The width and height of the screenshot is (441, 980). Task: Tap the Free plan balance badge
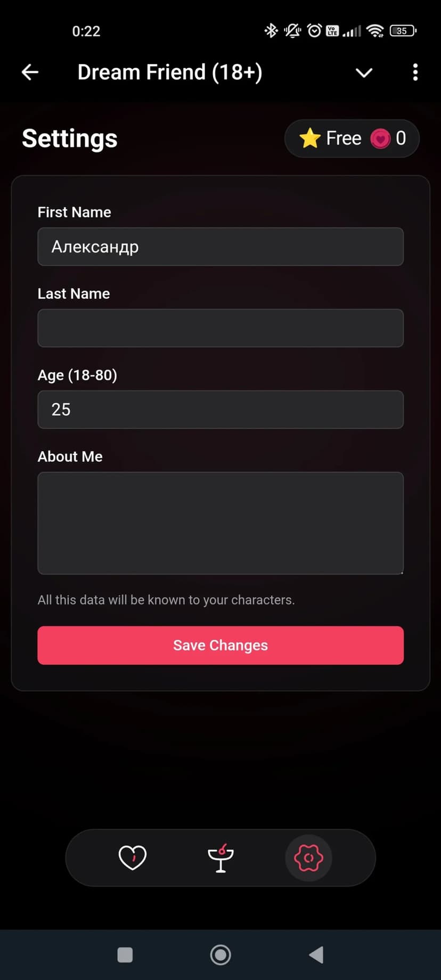click(352, 138)
